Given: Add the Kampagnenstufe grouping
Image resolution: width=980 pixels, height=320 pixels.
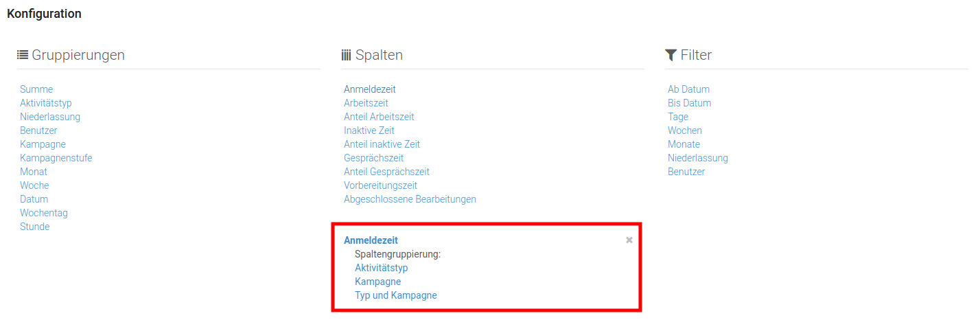Looking at the screenshot, I should coord(56,158).
